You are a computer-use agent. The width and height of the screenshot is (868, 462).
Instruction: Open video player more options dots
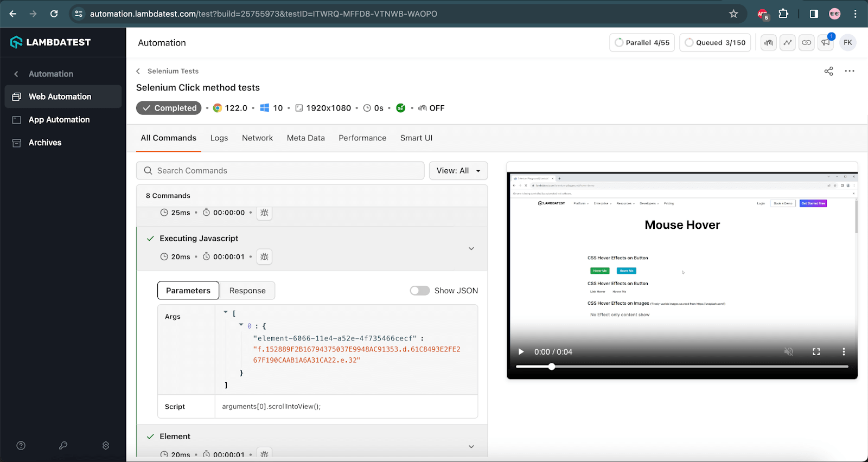click(844, 352)
